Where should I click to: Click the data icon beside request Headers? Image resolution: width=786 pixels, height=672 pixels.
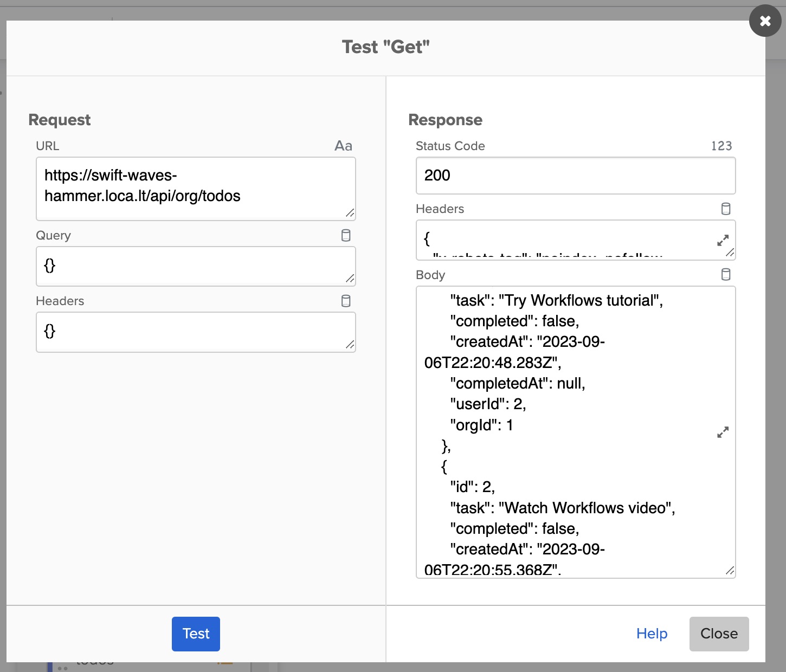[x=346, y=301]
